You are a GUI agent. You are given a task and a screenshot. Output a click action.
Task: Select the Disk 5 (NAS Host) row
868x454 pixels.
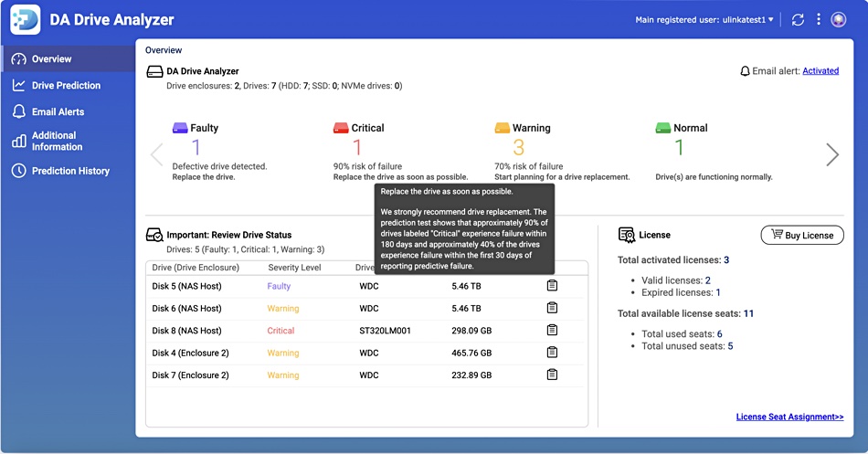coord(366,286)
